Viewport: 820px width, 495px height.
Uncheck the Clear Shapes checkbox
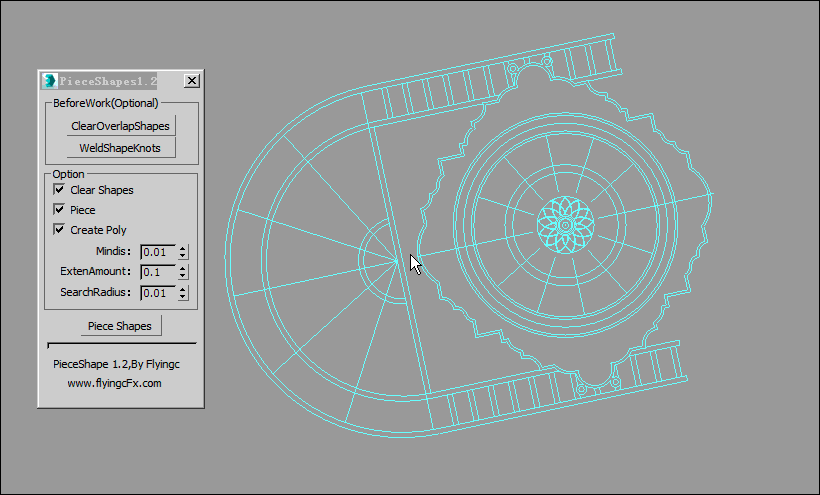coord(59,189)
